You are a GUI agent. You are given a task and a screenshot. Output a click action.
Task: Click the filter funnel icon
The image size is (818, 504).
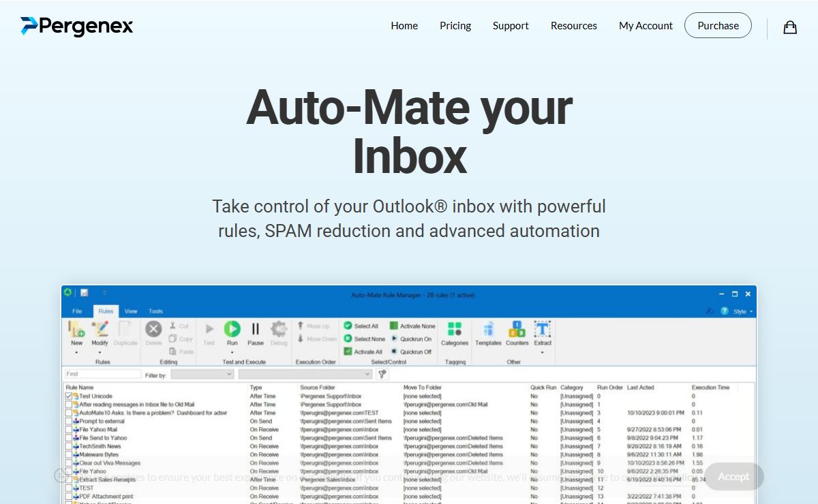tap(382, 374)
